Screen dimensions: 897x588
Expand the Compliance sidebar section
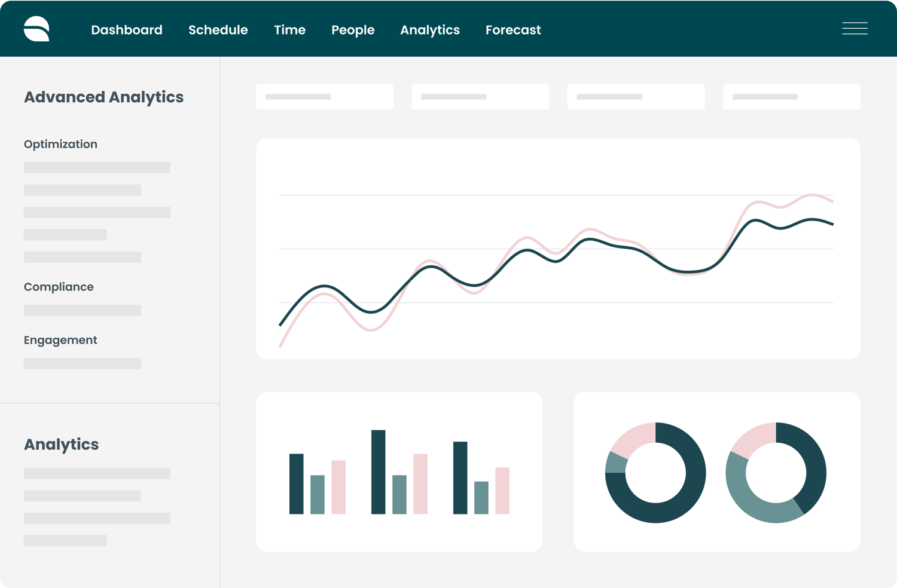[x=59, y=287]
